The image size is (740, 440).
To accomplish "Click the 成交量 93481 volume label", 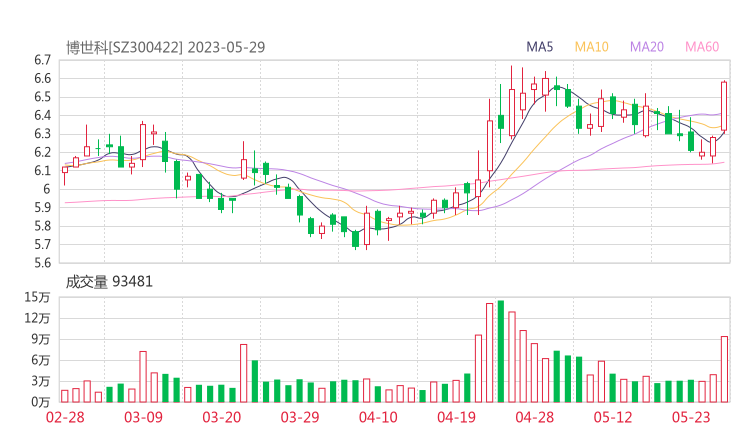I will point(109,282).
